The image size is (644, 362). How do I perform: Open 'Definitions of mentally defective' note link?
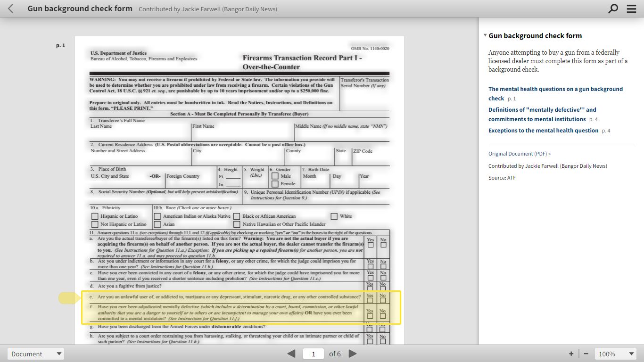(x=542, y=114)
